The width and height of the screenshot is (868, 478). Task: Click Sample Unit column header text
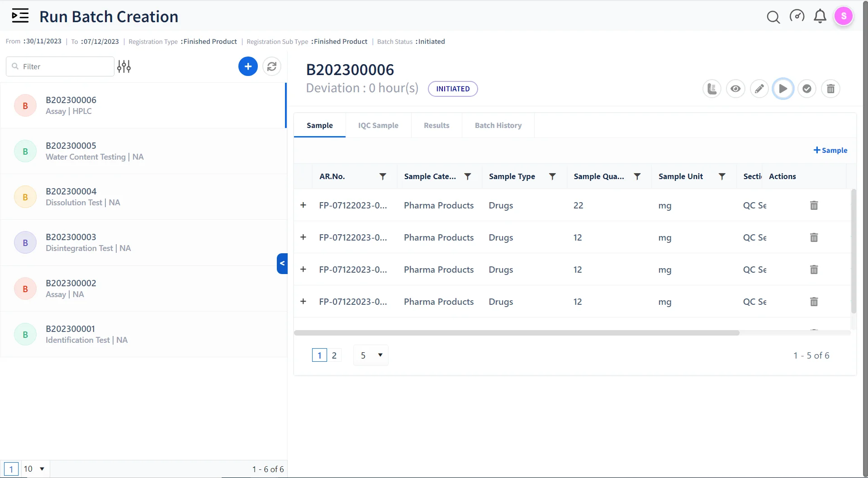point(680,176)
